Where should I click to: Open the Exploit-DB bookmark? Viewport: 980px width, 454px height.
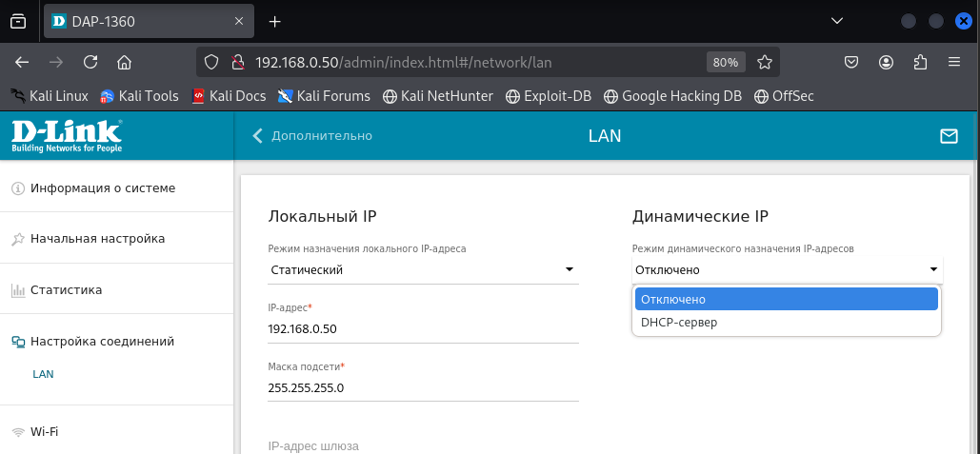[x=549, y=96]
